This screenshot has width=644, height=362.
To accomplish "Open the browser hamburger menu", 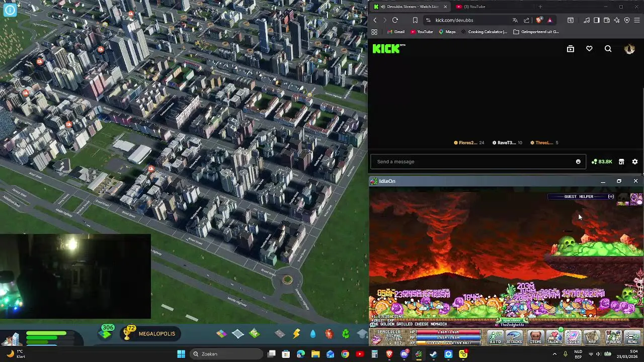I will [x=637, y=20].
